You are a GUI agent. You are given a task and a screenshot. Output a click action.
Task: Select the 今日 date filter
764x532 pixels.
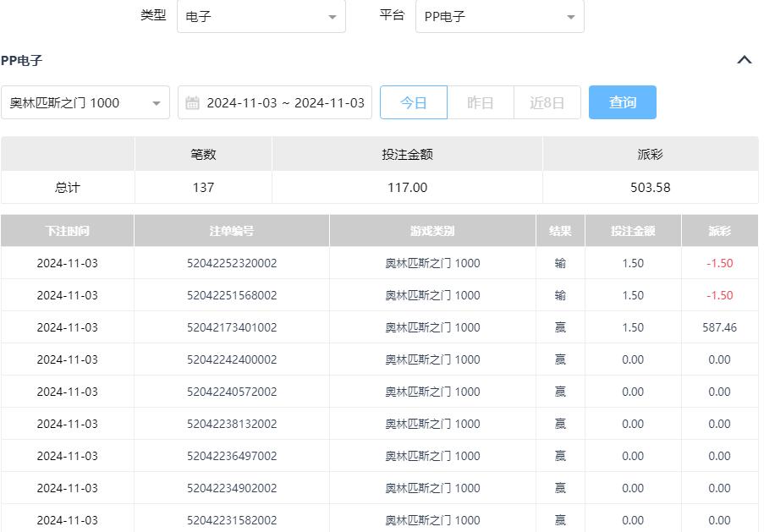(x=413, y=102)
